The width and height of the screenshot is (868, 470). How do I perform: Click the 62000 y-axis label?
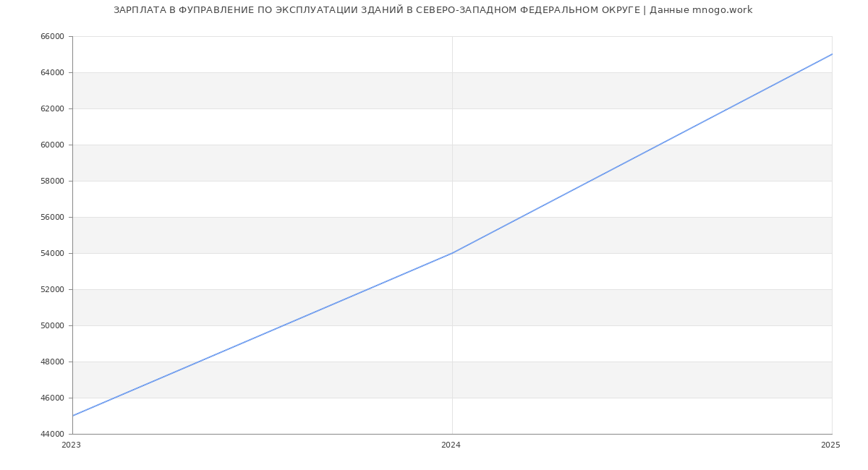[52, 109]
